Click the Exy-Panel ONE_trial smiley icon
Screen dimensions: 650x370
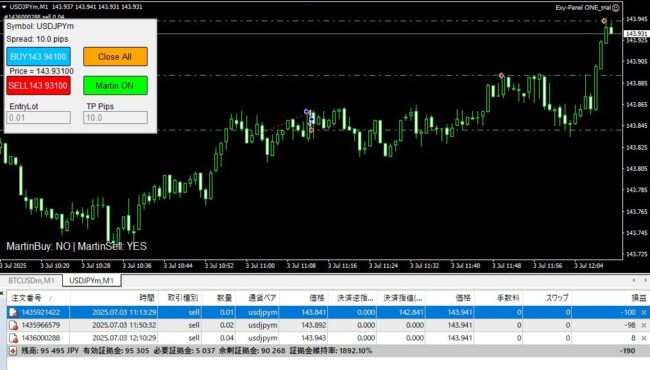(616, 7)
